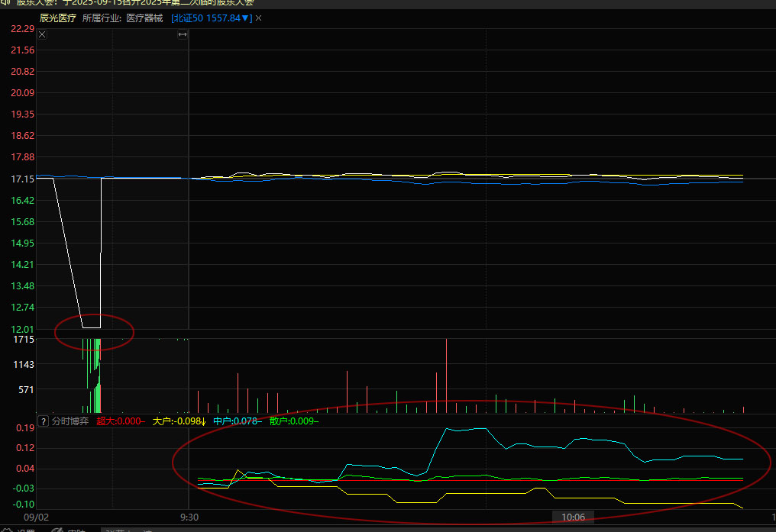Click the 1143 volume axis label

[24, 365]
